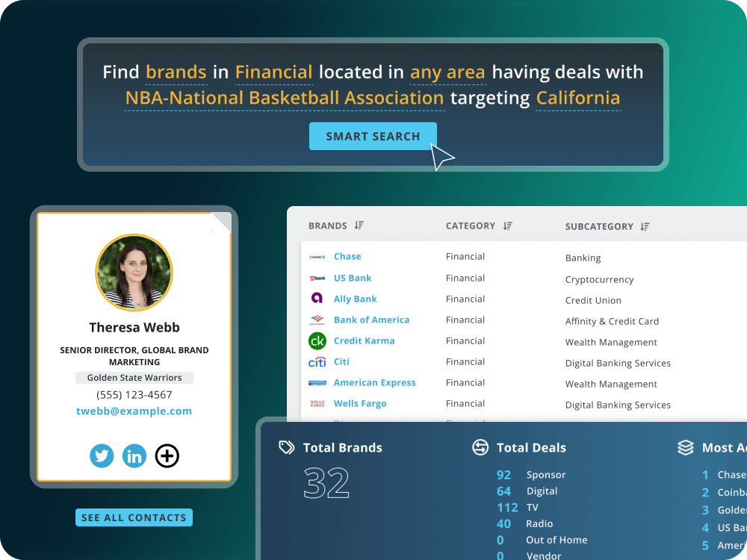747x560 pixels.
Task: Click the Chase logo icon
Action: tap(317, 257)
